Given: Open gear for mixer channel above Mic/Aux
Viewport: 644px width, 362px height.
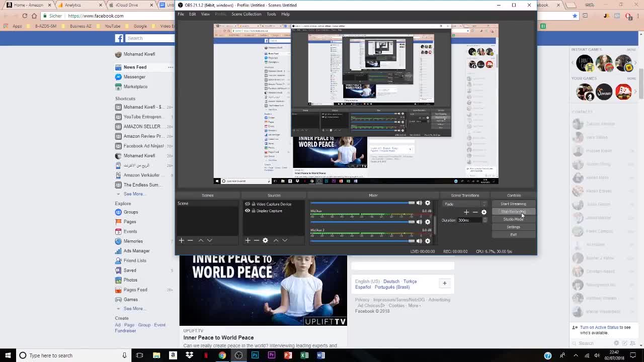Looking at the screenshot, I should 428,203.
